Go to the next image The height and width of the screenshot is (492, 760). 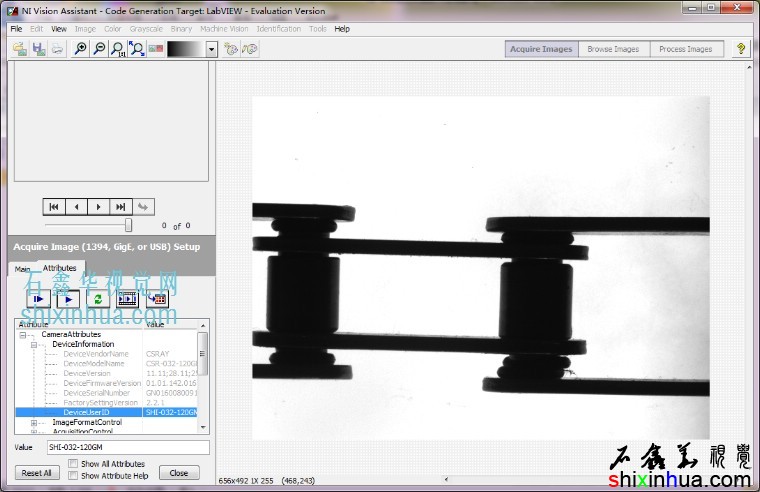pos(98,207)
